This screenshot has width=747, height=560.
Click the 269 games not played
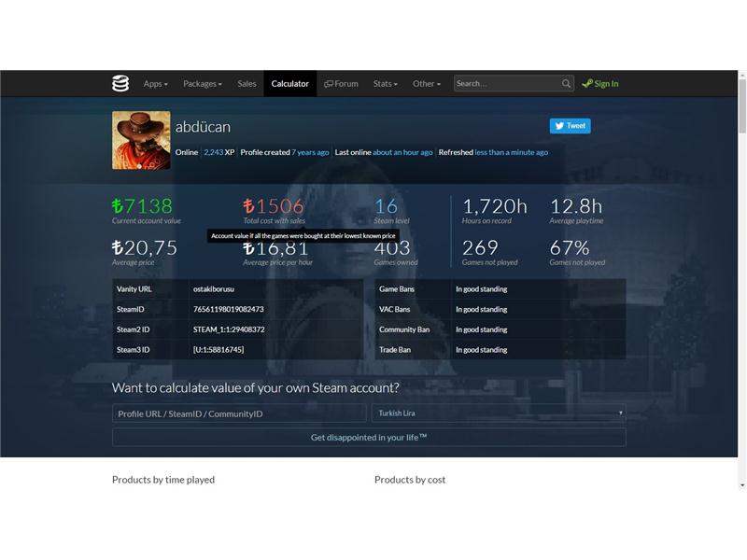pos(480,247)
